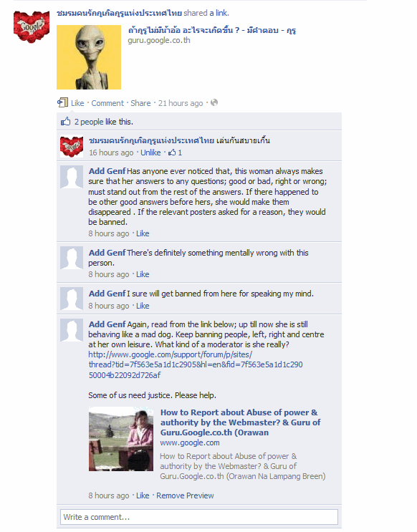Image resolution: width=417 pixels, height=532 pixels.
Task: Like the shared guru.google.co.th post
Action: (x=77, y=103)
